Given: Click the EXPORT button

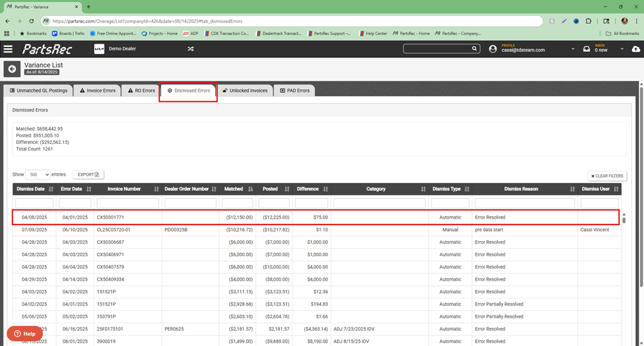Looking at the screenshot, I should [x=89, y=174].
